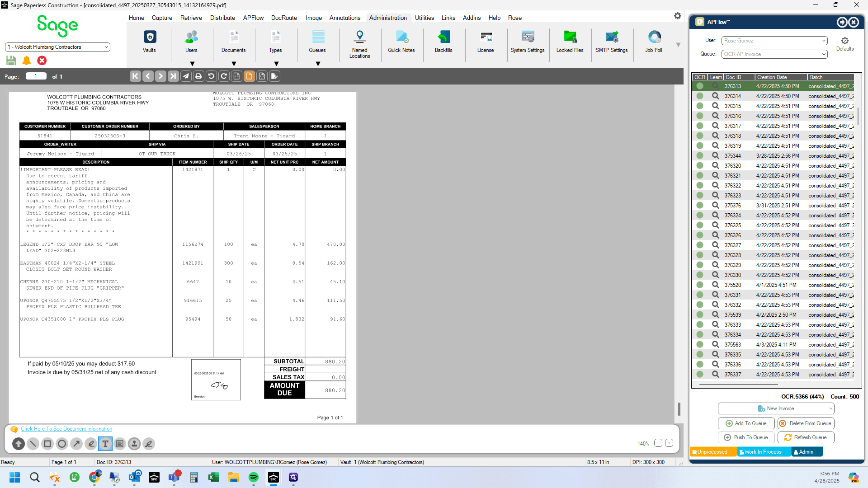This screenshot has width=868, height=488.
Task: Open SMTP Settings
Action: pos(612,41)
